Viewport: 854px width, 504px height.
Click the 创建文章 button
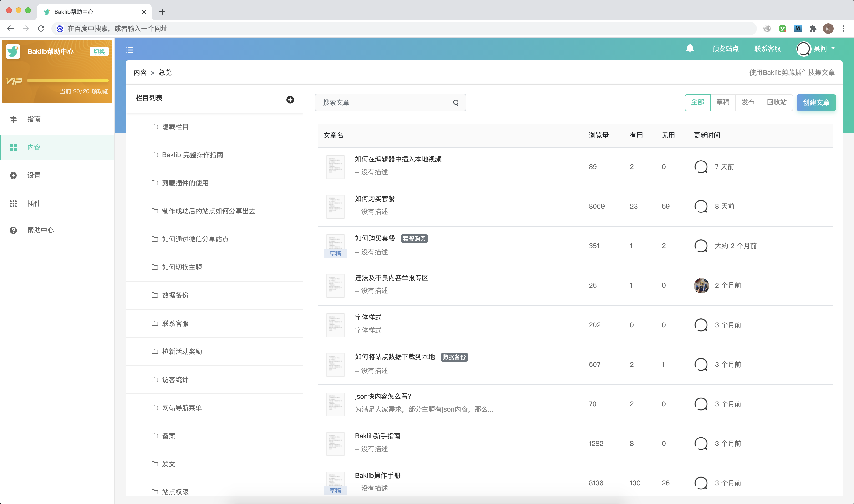point(816,103)
